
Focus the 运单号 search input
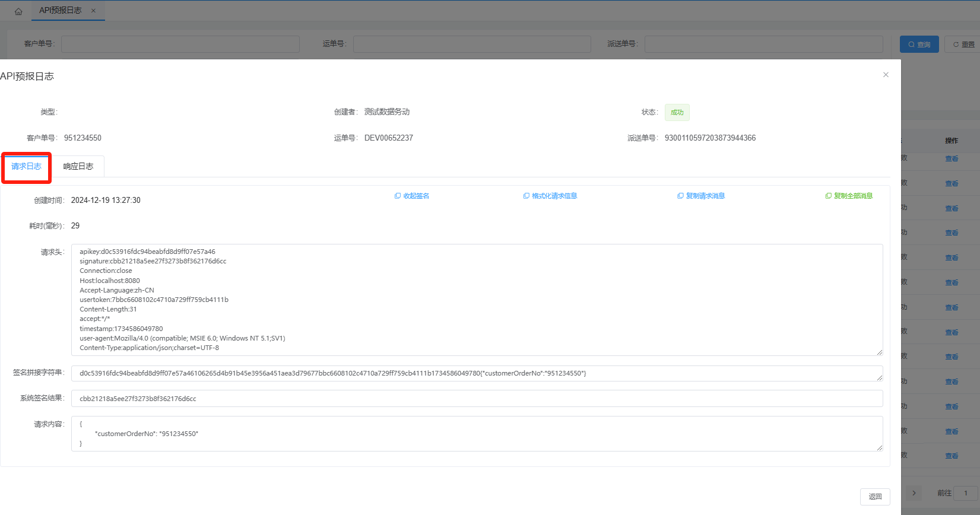pyautogui.click(x=472, y=44)
